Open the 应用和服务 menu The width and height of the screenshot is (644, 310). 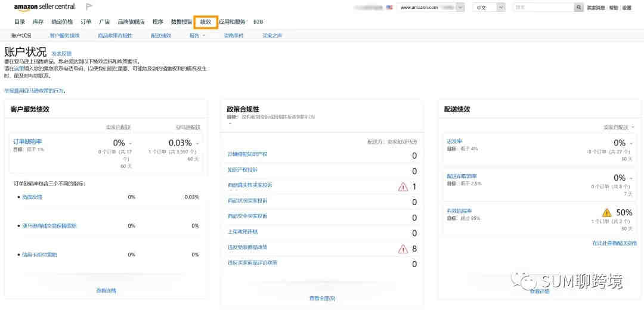coord(233,22)
